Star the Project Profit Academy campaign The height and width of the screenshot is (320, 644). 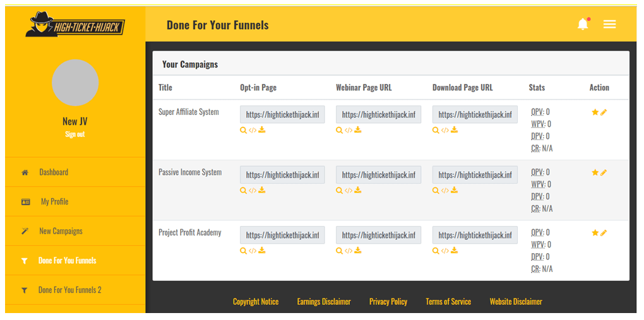pos(595,233)
